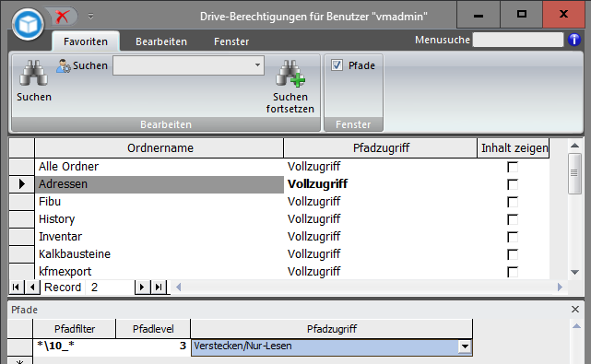This screenshot has height=364, width=591.
Task: Click the new-record asterisk row selector in Pfade
Action: pos(20,361)
